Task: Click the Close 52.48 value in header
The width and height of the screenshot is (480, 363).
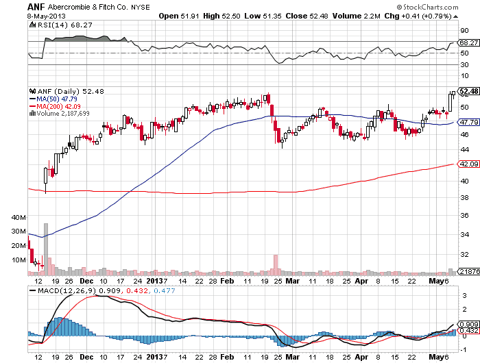Action: click(307, 16)
